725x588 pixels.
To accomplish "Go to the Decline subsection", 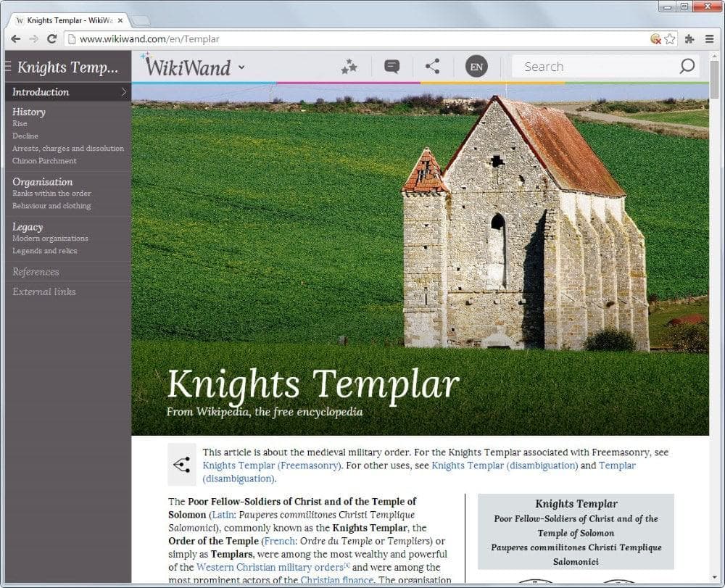I will tap(25, 136).
